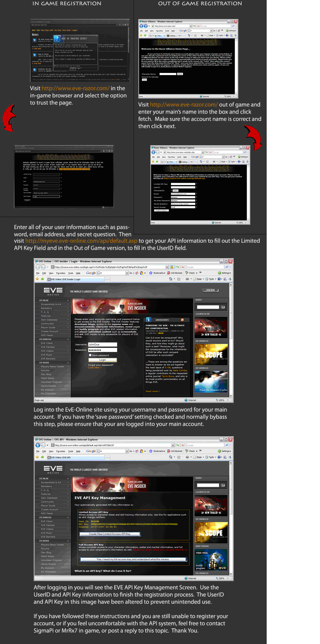Click the 160 blocked popup icon in the Login window
This screenshot has height=644, width=320.
tap(169, 273)
